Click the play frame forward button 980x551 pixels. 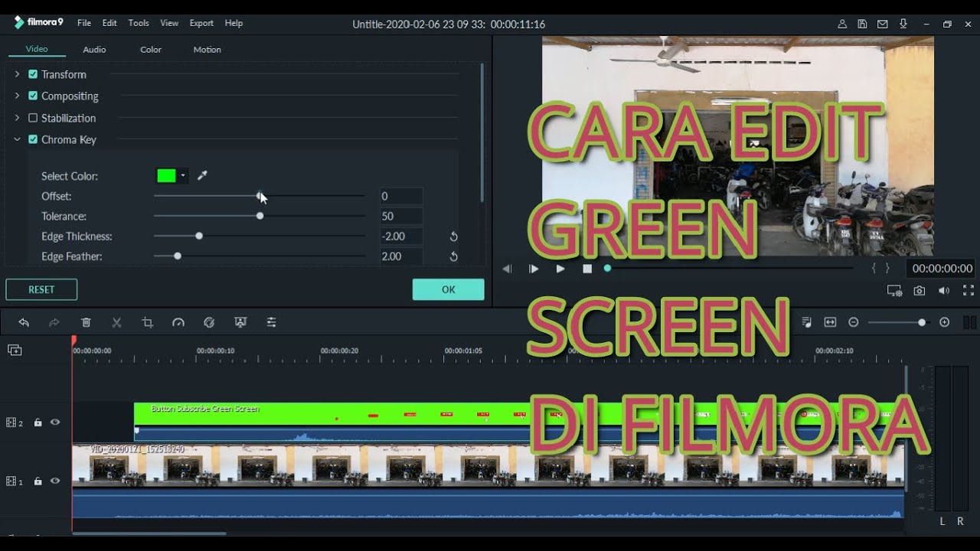tap(534, 269)
